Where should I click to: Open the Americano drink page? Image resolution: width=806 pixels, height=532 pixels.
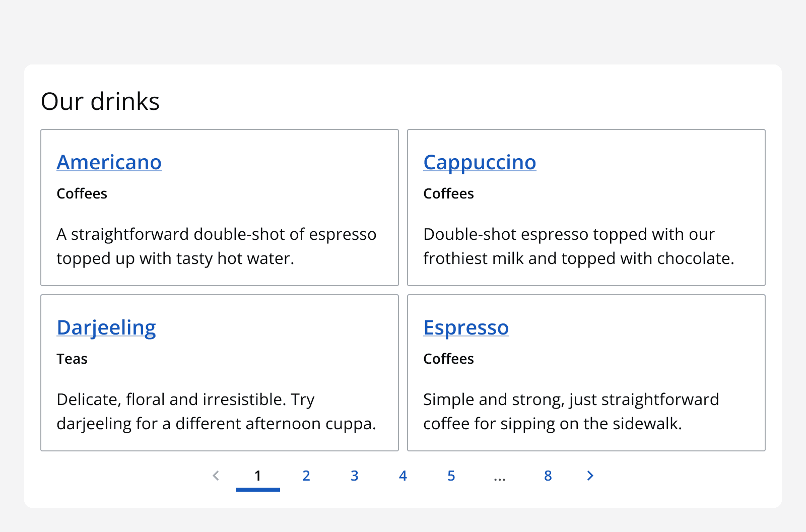(109, 162)
